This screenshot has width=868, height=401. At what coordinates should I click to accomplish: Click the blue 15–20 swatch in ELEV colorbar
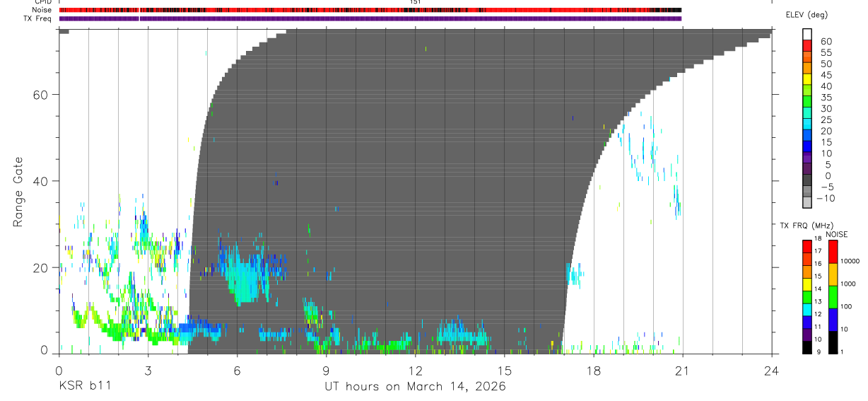tap(807, 136)
